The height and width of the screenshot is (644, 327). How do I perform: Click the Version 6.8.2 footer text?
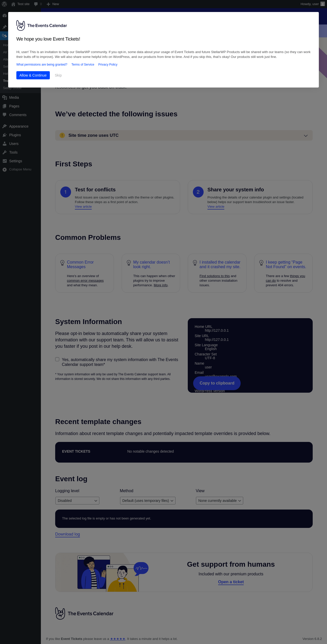(312, 639)
